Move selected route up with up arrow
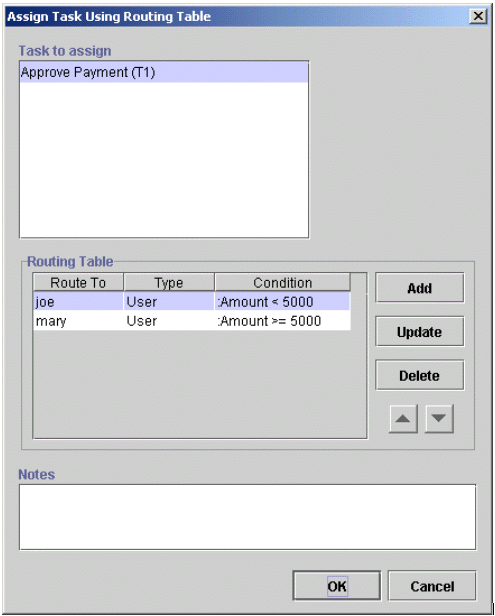Image resolution: width=495 pixels, height=616 pixels. [403, 419]
